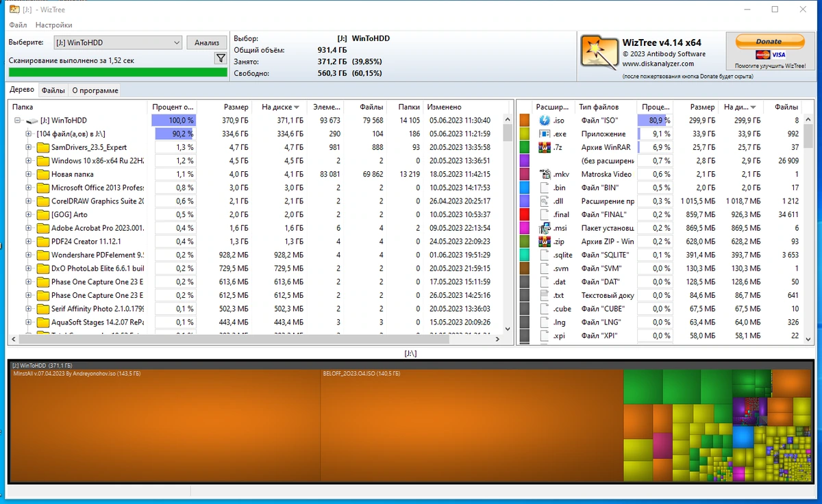Click the Файл "SQLITE" type row

click(x=667, y=255)
